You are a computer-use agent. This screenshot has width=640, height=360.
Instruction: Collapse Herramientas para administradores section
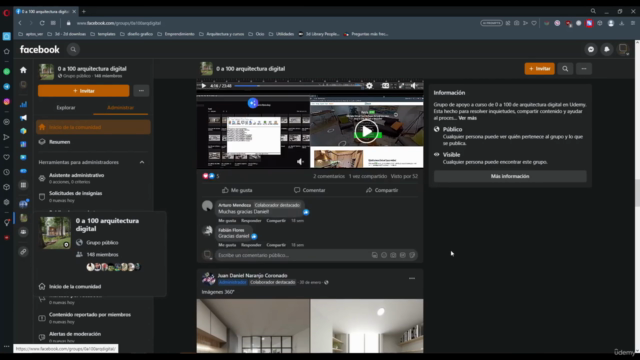(142, 162)
